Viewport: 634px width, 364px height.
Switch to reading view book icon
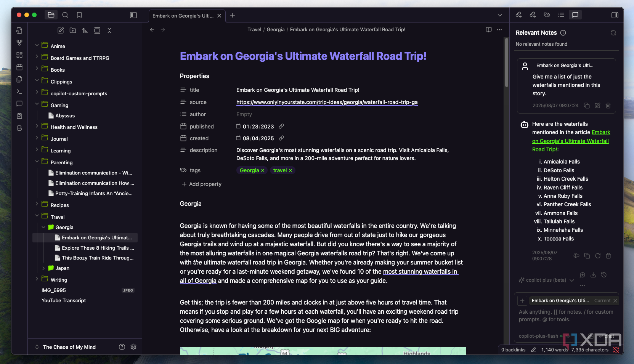pos(489,30)
